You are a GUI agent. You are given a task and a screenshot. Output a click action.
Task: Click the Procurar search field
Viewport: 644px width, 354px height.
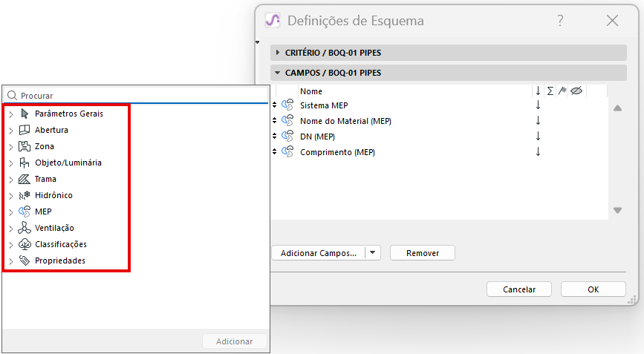pyautogui.click(x=137, y=95)
